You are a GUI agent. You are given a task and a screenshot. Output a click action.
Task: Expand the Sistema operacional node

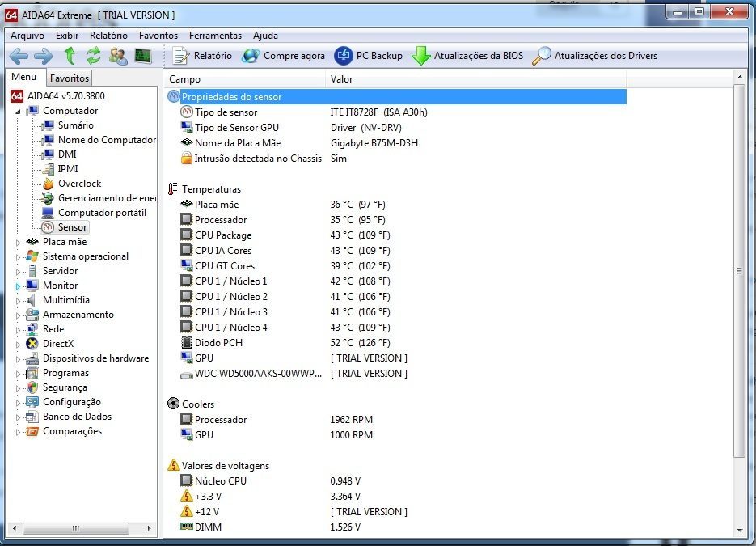pyautogui.click(x=19, y=257)
